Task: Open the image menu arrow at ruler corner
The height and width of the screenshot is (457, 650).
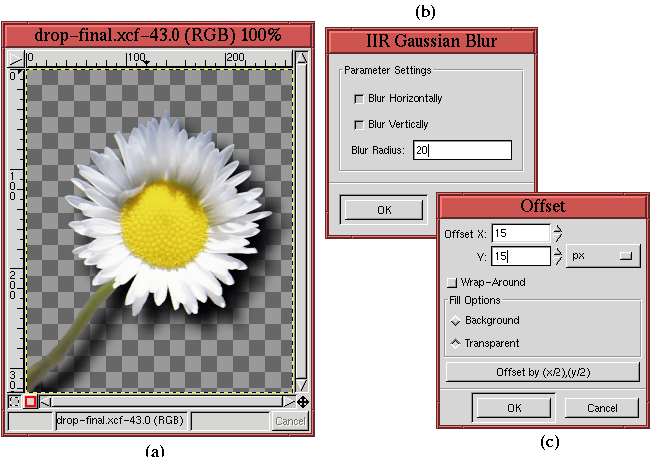Action: coord(14,59)
